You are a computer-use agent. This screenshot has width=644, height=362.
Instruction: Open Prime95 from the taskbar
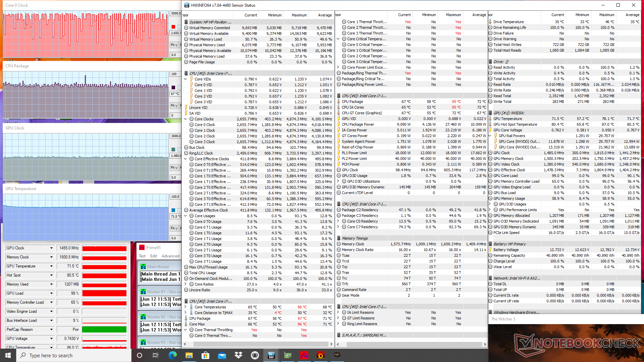[x=304, y=355]
